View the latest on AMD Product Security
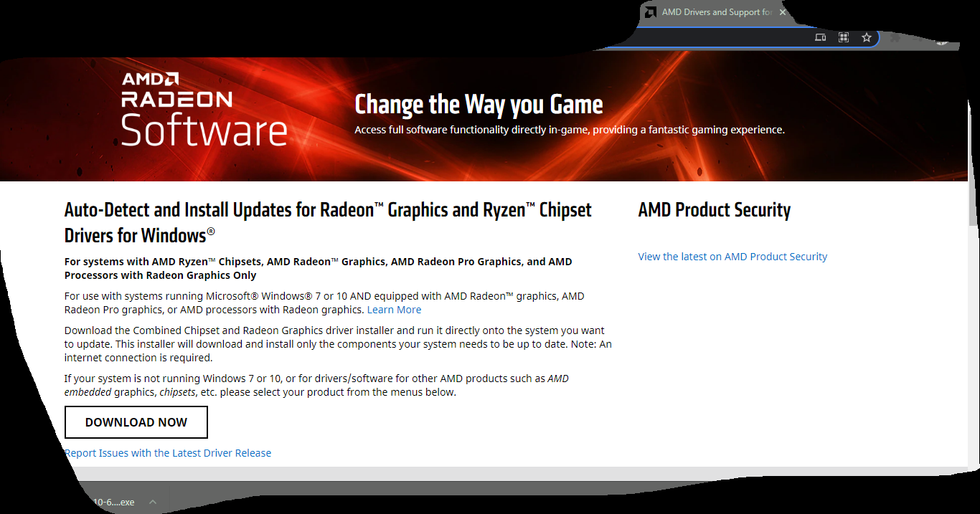This screenshot has width=980, height=514. [x=732, y=257]
